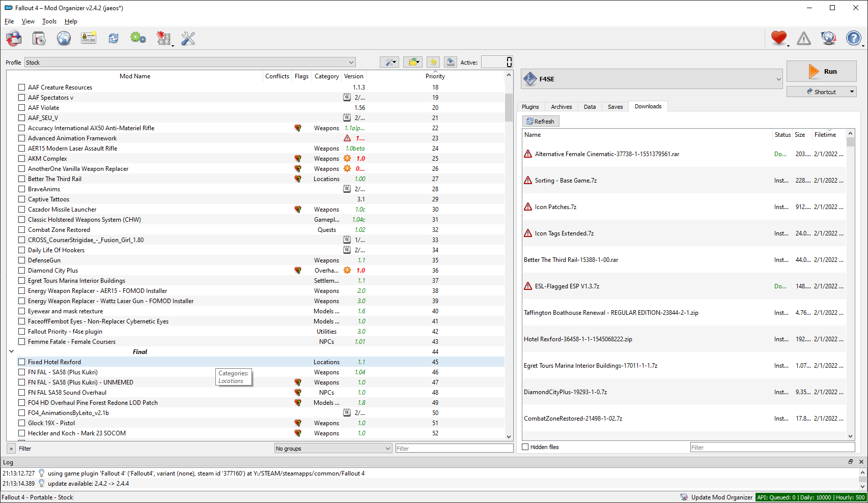Click the create backup icon
This screenshot has height=503, width=868.
pos(451,62)
